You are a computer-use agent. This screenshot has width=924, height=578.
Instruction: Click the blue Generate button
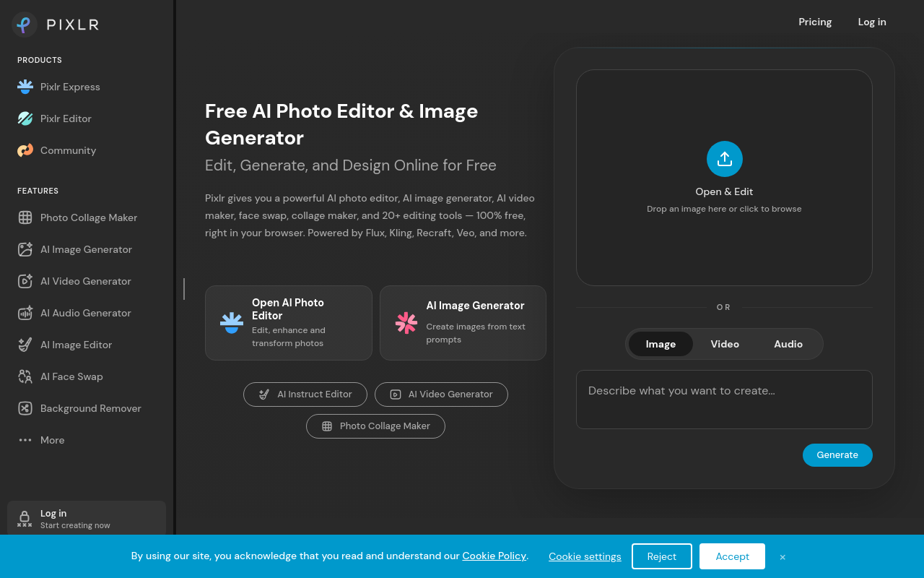pyautogui.click(x=837, y=455)
